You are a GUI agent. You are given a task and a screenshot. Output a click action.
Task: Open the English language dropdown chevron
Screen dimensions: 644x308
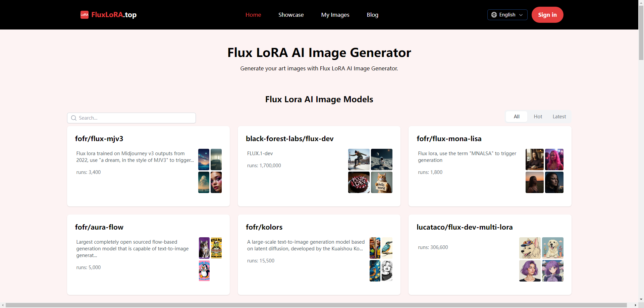click(521, 15)
